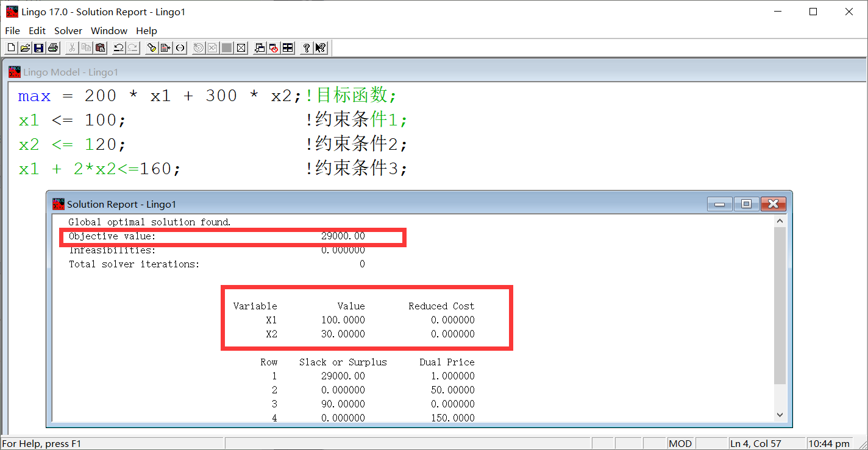This screenshot has height=450, width=868.
Task: Activate context help arrow-question icon
Action: pos(321,47)
